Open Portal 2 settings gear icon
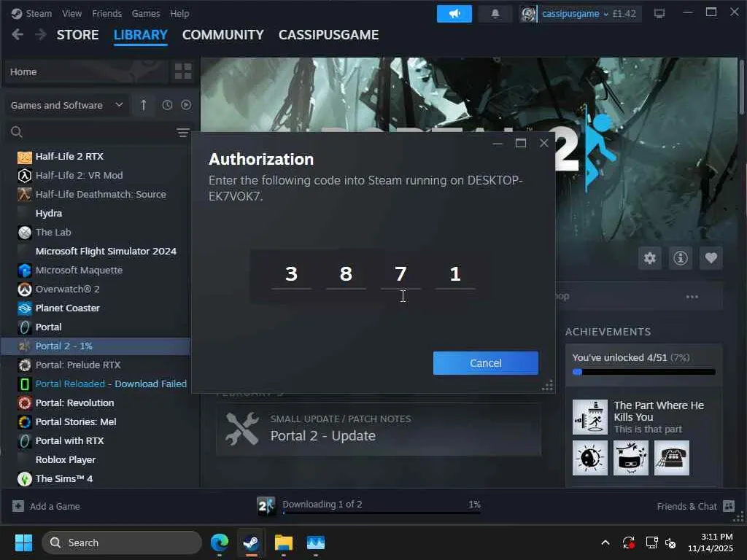 (x=650, y=258)
